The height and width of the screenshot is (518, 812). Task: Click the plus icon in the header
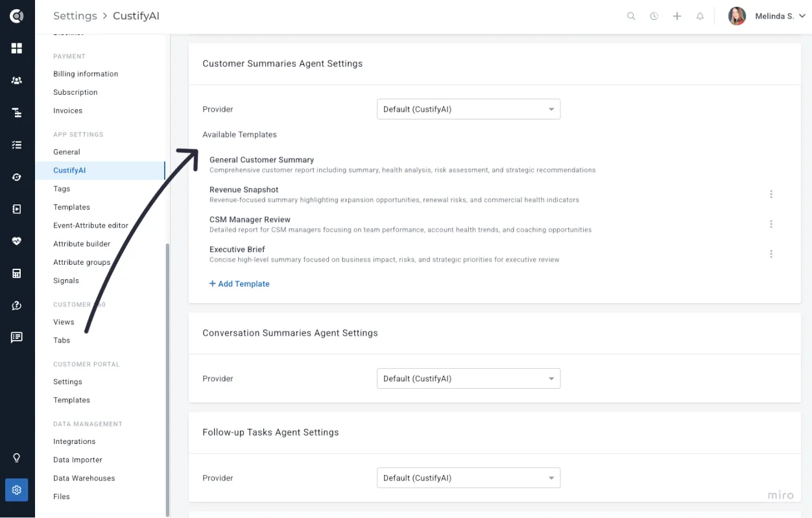pos(677,16)
